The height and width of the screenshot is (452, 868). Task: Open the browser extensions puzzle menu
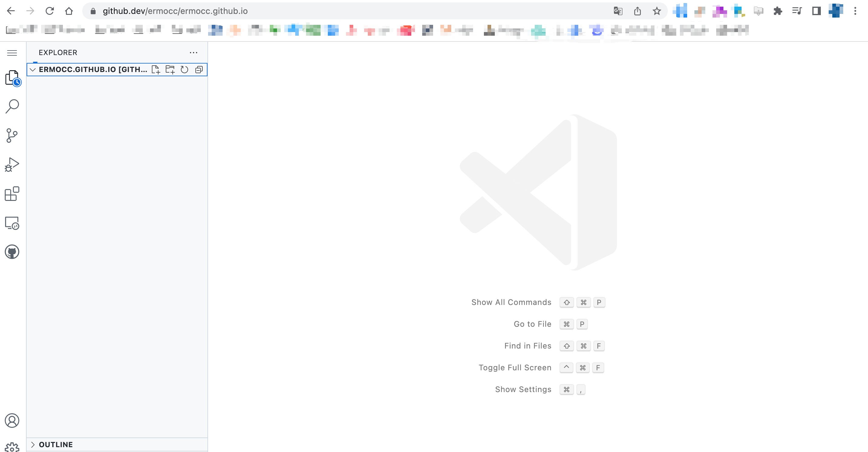click(778, 11)
